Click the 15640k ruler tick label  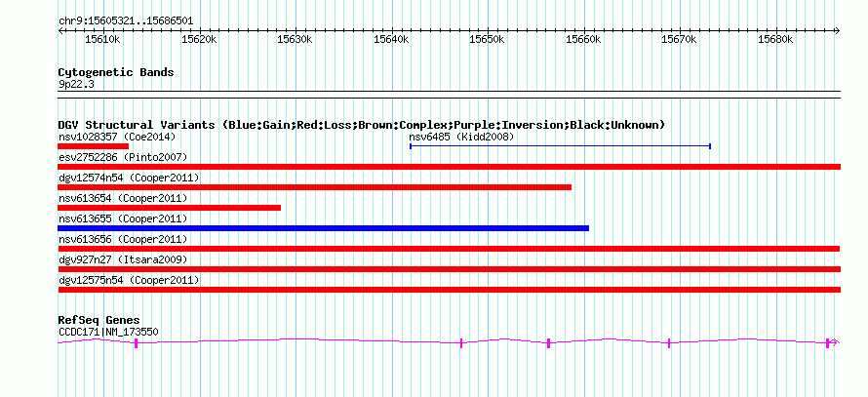[391, 40]
